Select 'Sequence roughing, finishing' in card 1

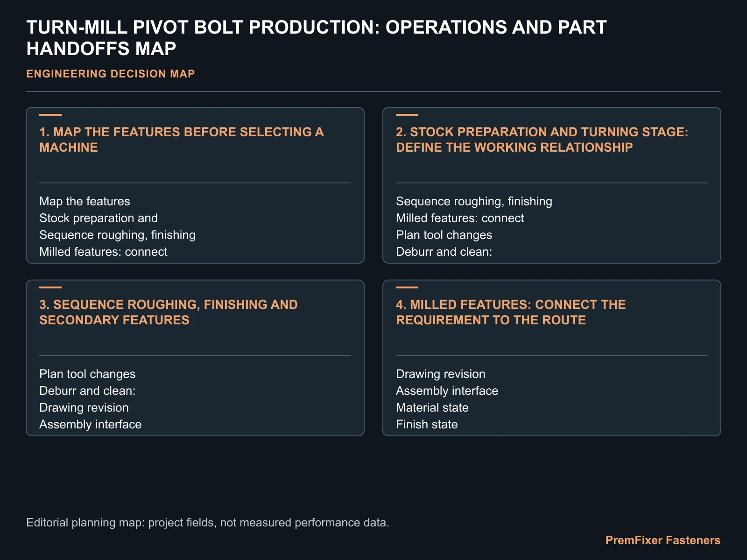[117, 235]
